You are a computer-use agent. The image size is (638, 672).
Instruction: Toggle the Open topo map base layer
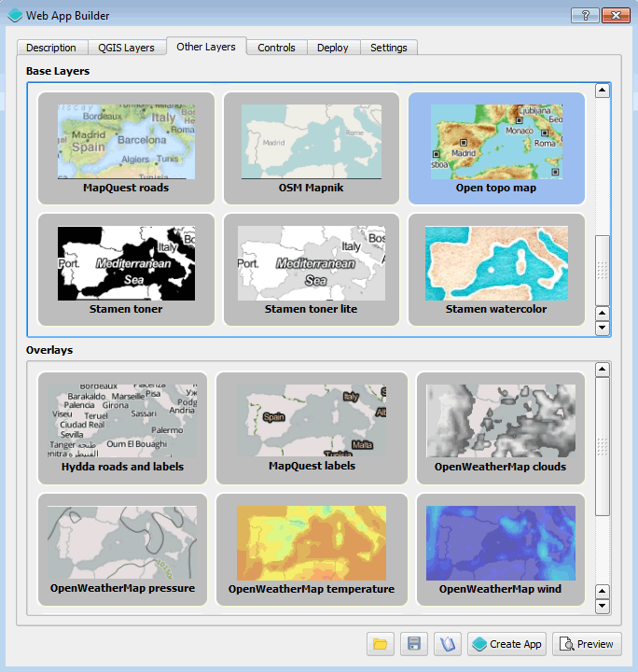496,147
